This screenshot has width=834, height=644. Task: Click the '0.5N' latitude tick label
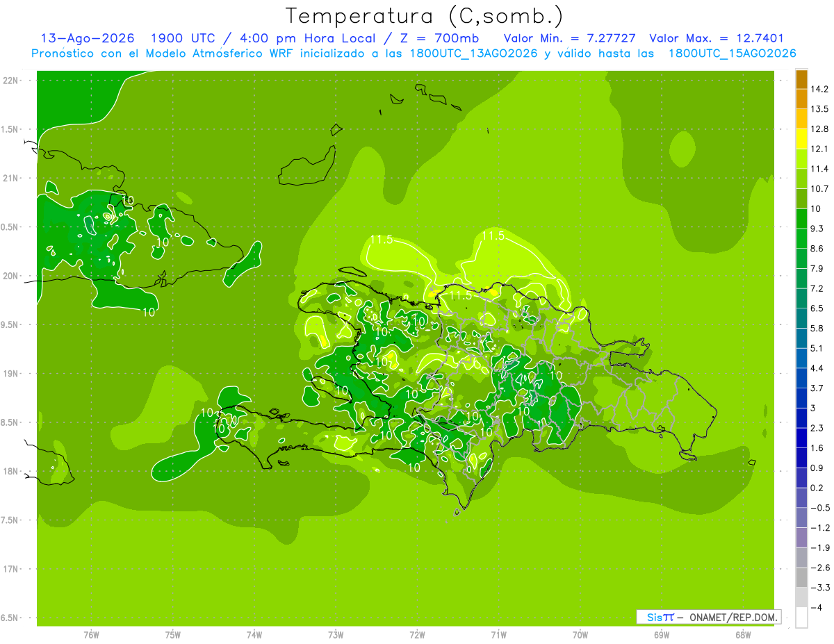click(10, 227)
